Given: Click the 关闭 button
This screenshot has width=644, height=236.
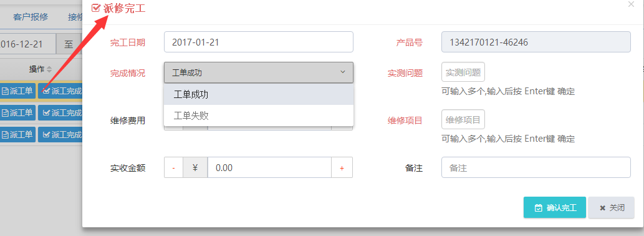Looking at the screenshot, I should (x=612, y=208).
